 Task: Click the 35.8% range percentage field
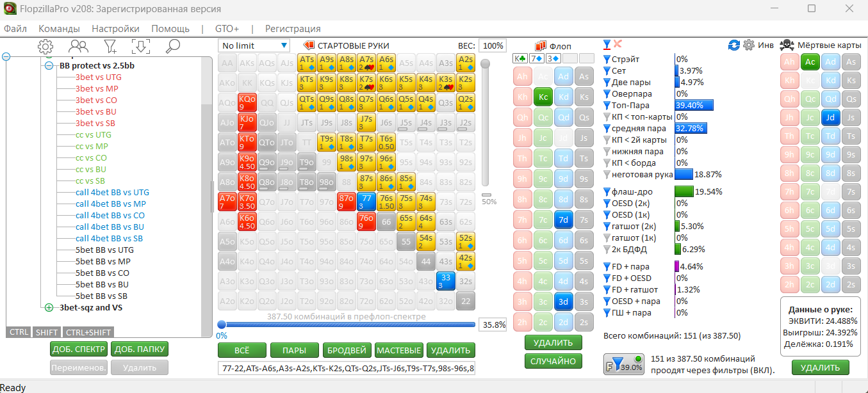(x=493, y=325)
